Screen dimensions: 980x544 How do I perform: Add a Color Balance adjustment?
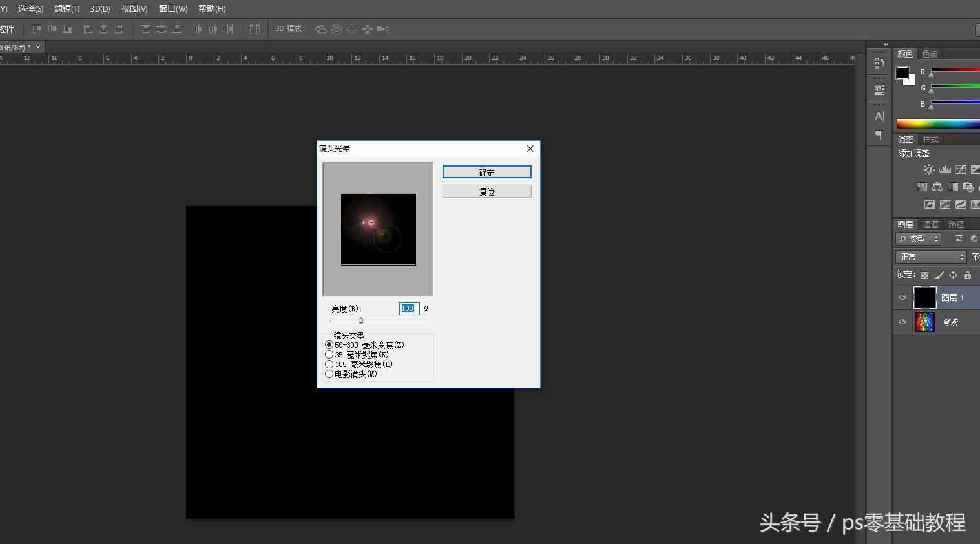[x=937, y=187]
